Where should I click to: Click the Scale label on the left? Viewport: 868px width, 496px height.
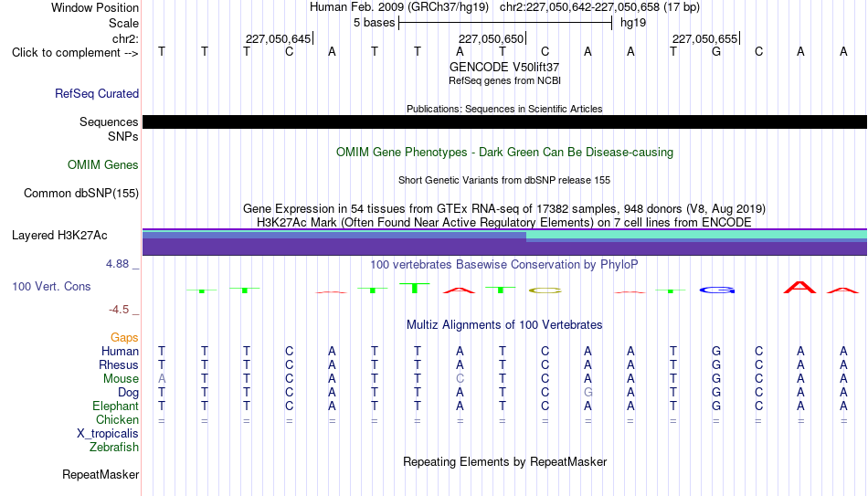click(123, 23)
